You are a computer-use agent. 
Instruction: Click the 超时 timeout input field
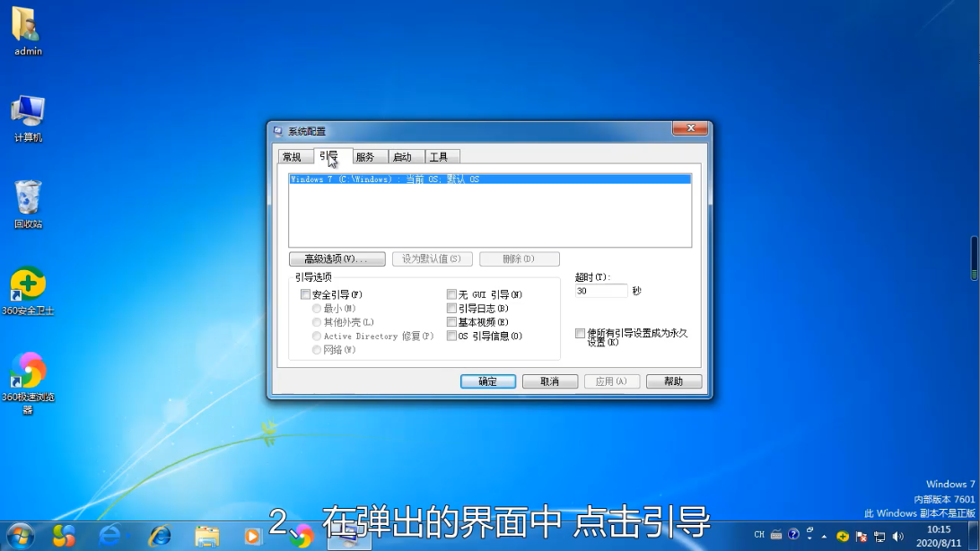point(600,291)
